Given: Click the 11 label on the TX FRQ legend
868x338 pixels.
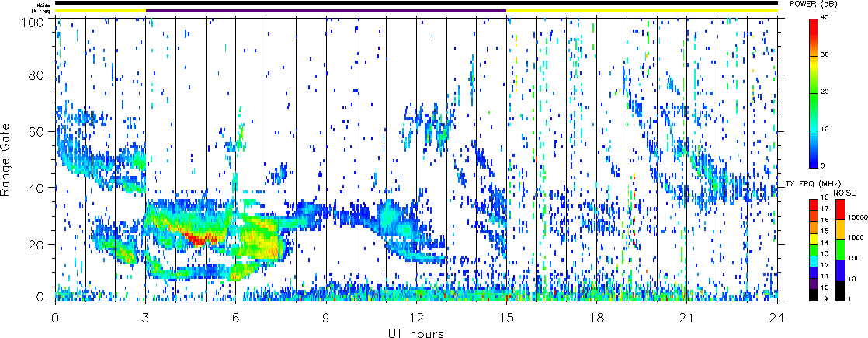Looking at the screenshot, I should [x=824, y=276].
